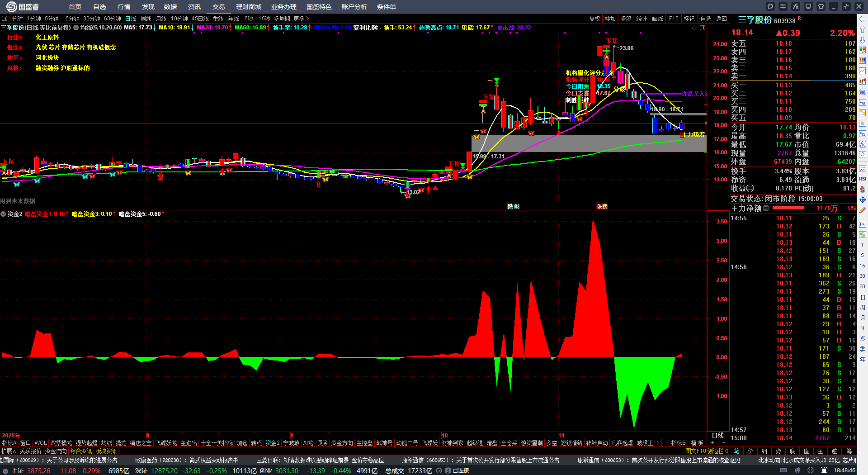The width and height of the screenshot is (868, 475).
Task: Open the skin theme shirt icon
Action: coord(821,6)
